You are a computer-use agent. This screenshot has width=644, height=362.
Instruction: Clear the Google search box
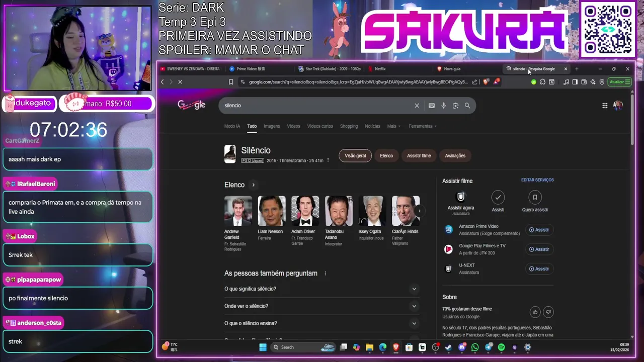pyautogui.click(x=417, y=106)
